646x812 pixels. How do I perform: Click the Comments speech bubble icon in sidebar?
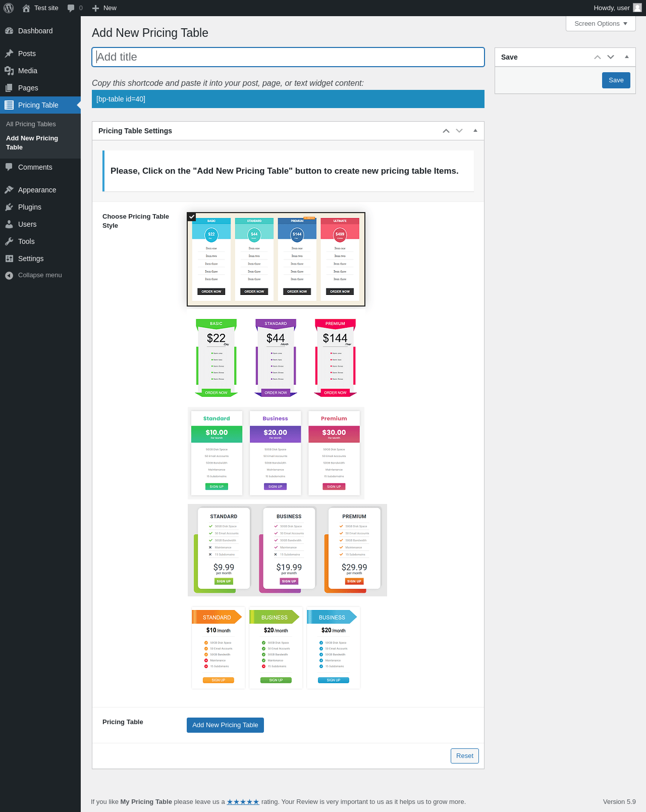(9, 167)
